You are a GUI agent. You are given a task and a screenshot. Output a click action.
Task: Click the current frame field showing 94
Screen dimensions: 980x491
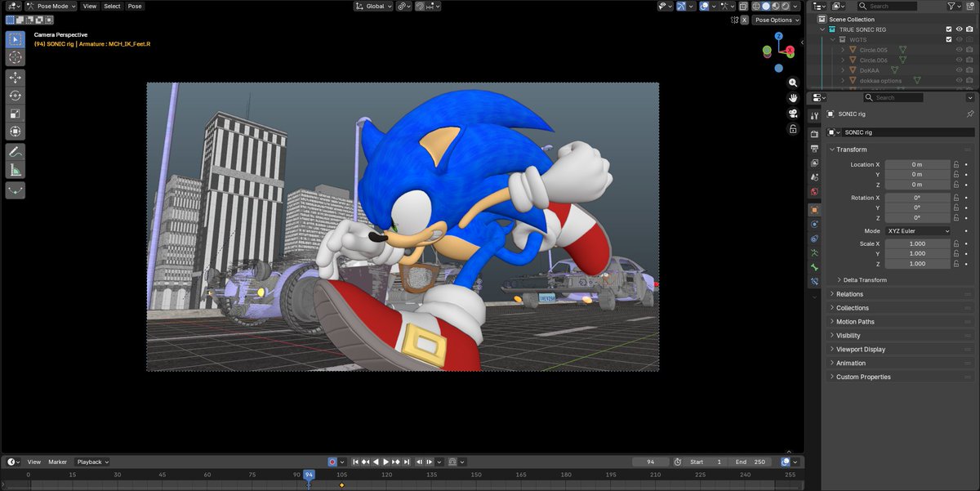[651, 462]
